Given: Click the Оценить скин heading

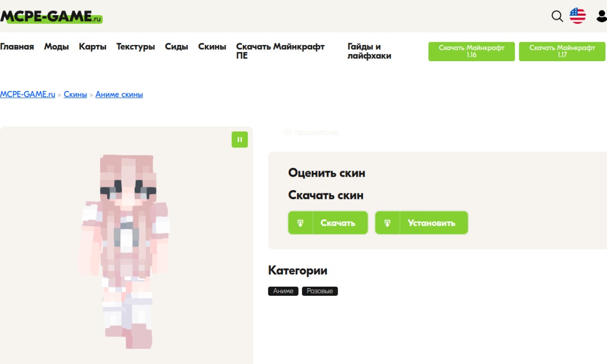Looking at the screenshot, I should coord(327,173).
